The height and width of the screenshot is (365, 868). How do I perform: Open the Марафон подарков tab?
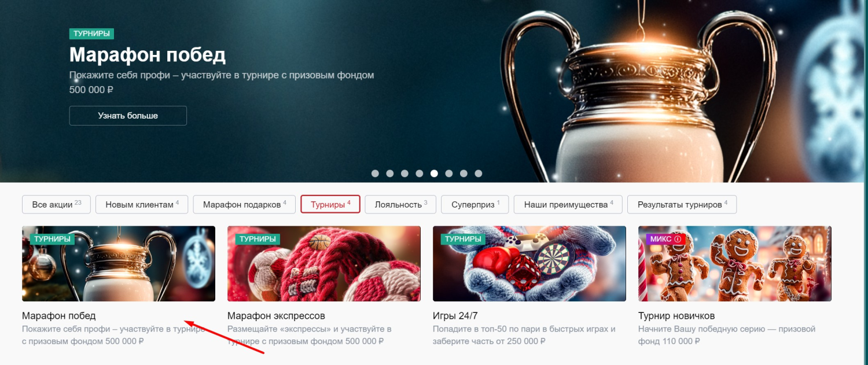point(245,204)
